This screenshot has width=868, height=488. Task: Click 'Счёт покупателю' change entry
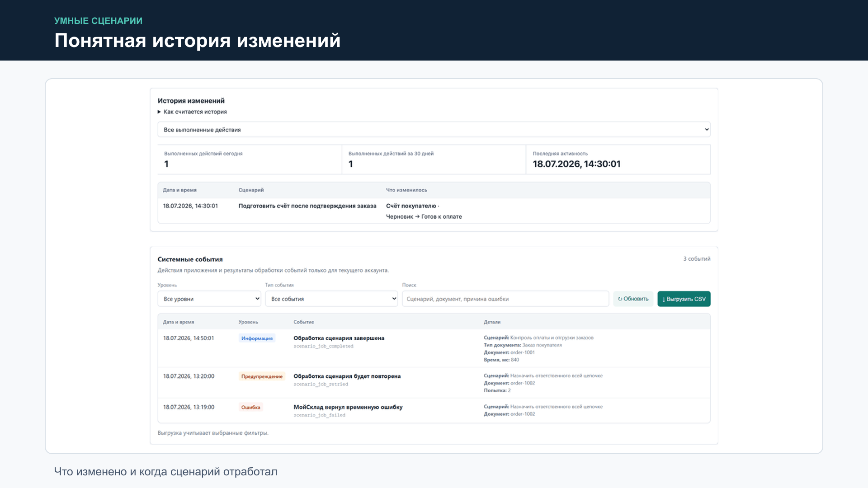pyautogui.click(x=411, y=206)
